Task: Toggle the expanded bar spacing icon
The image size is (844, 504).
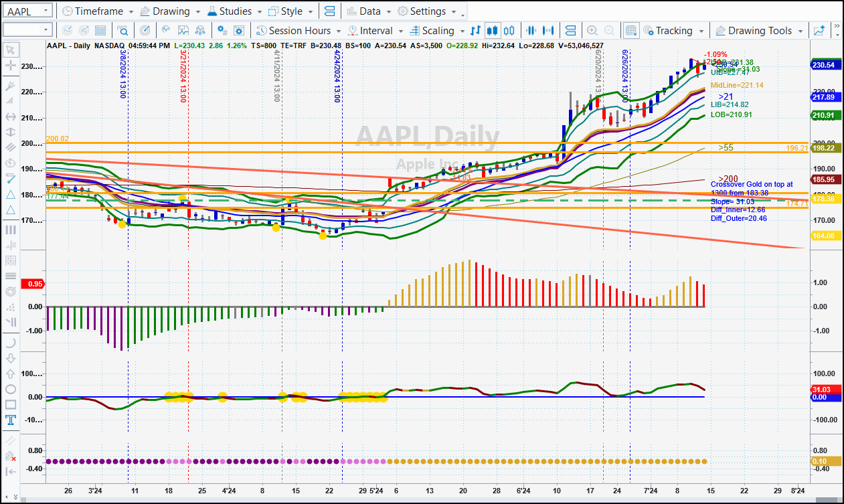Action: (550, 31)
